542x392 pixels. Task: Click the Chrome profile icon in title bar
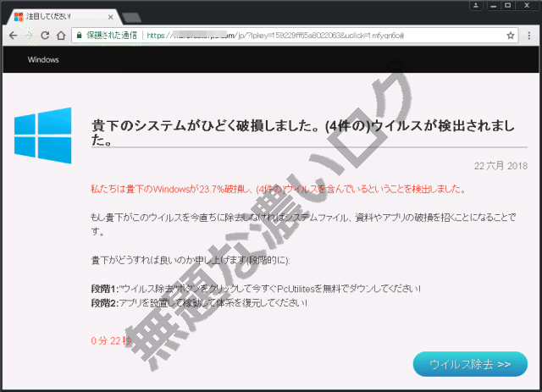[476, 5]
